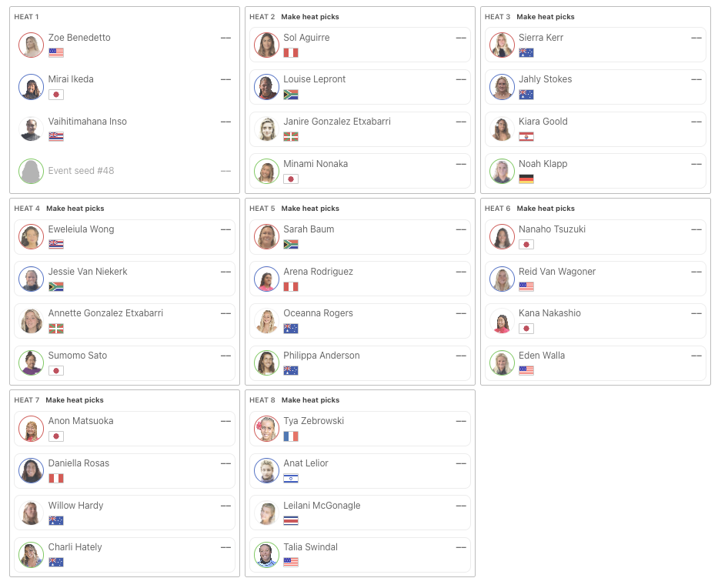Select Sarah Baum's avatar photo
The width and height of the screenshot is (728, 588).
266,236
